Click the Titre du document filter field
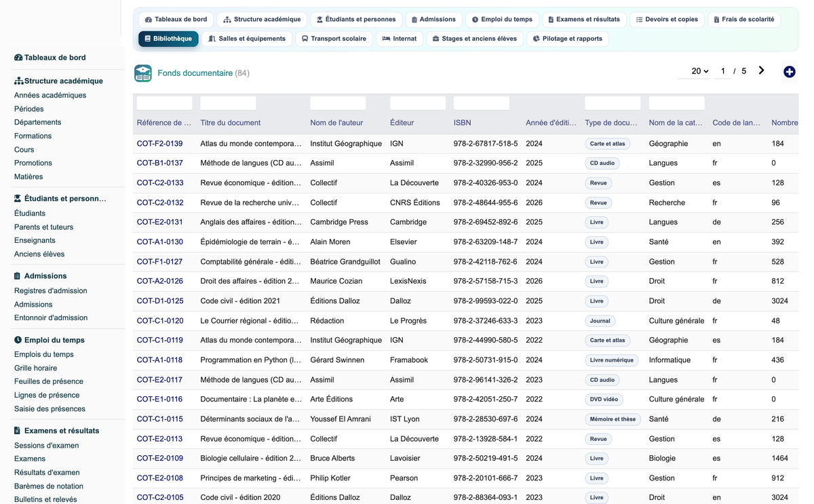The image size is (814, 504). (228, 103)
